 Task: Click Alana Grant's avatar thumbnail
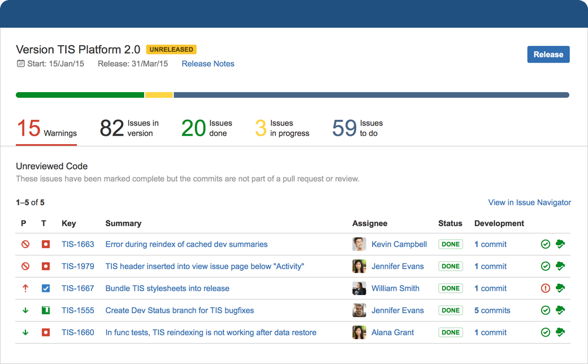pos(359,332)
